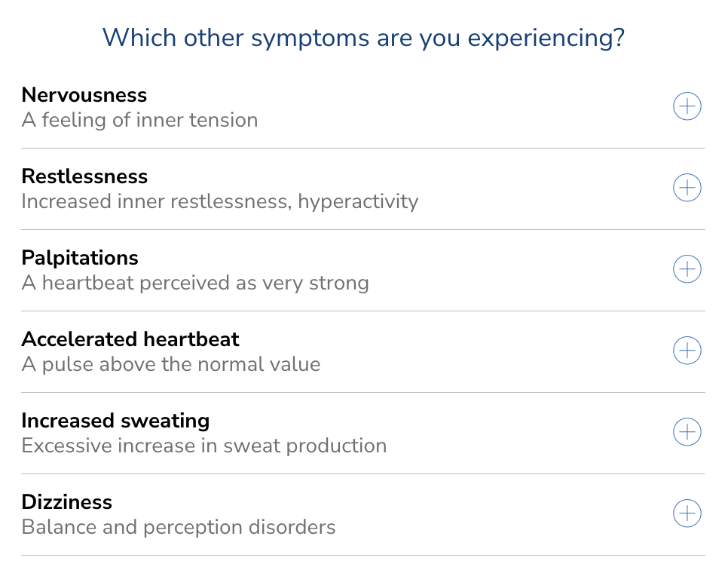Tap 'Excessive increase in sweat production' description
The height and width of the screenshot is (573, 728).
[204, 446]
